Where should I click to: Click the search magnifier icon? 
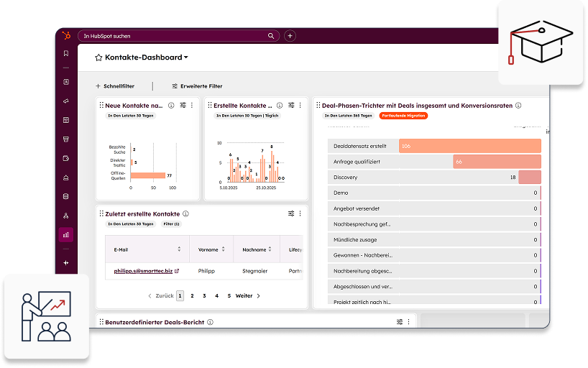(x=271, y=35)
